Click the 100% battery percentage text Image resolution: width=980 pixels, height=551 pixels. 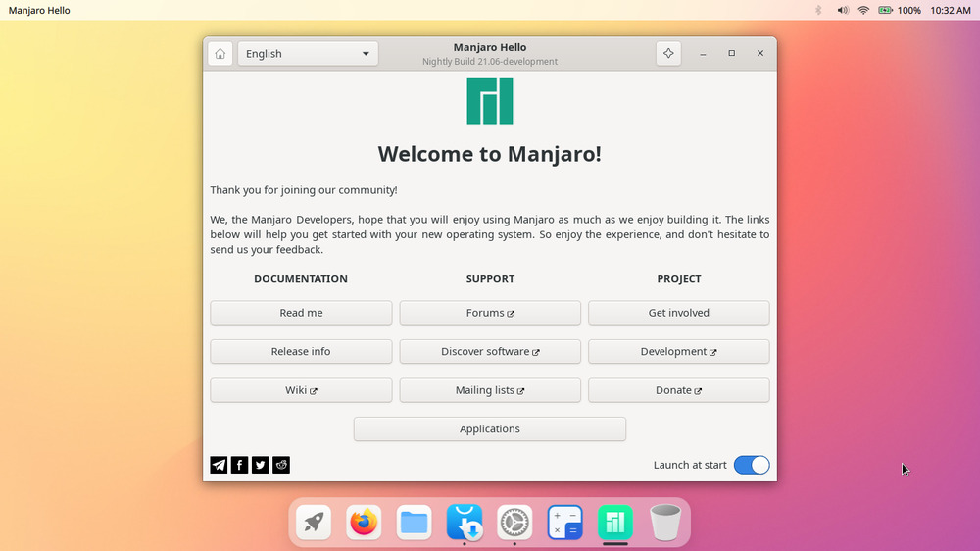coord(908,10)
